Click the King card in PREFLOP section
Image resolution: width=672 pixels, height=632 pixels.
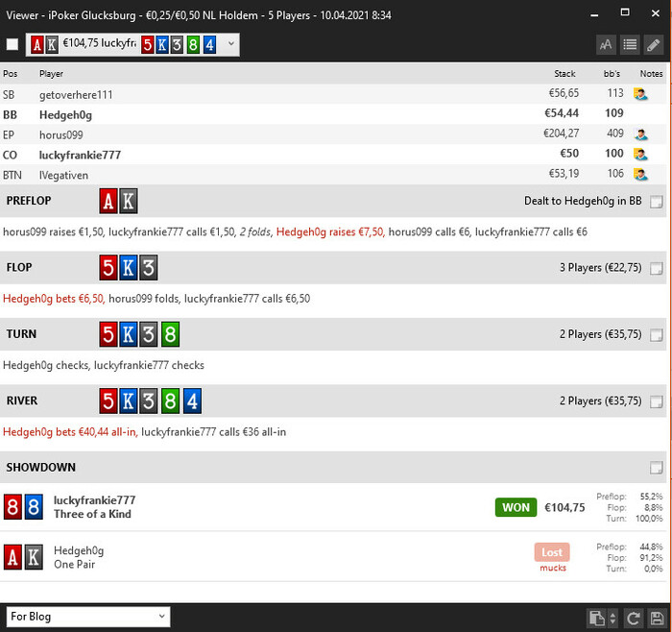(128, 201)
